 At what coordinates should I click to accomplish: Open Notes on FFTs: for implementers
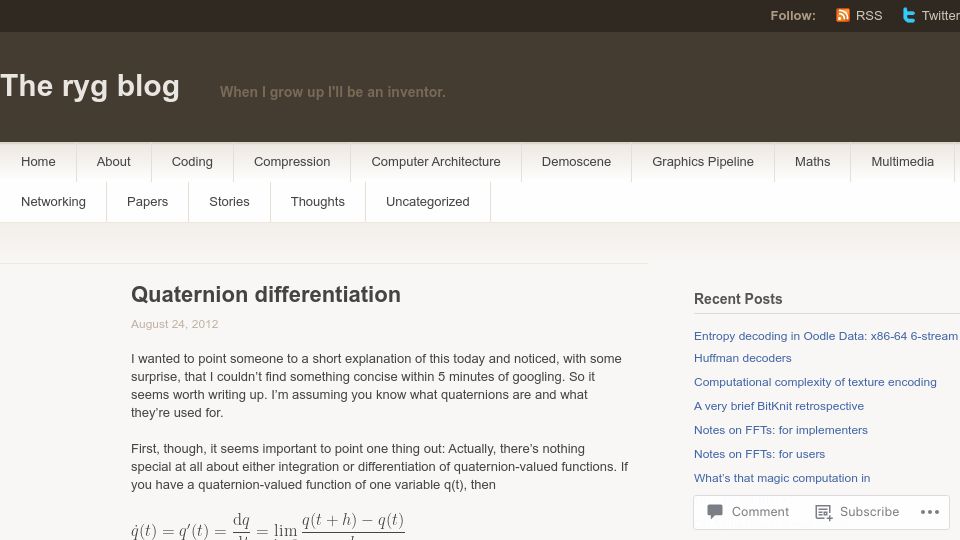pos(781,430)
